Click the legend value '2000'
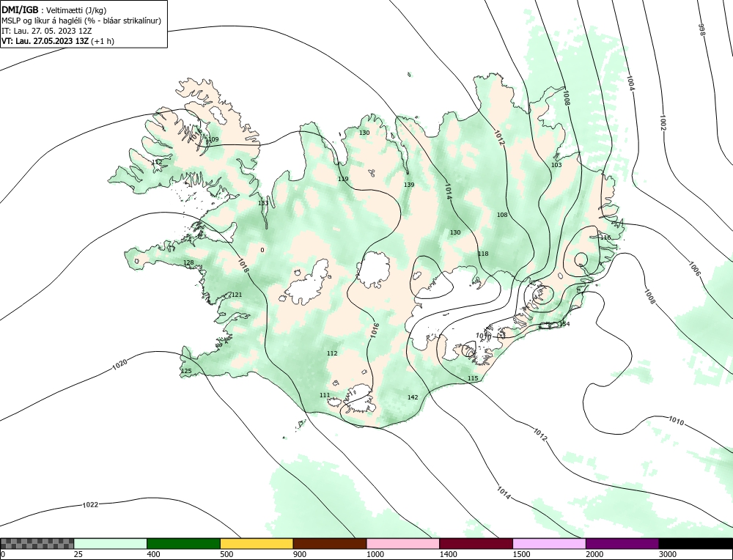 (594, 554)
